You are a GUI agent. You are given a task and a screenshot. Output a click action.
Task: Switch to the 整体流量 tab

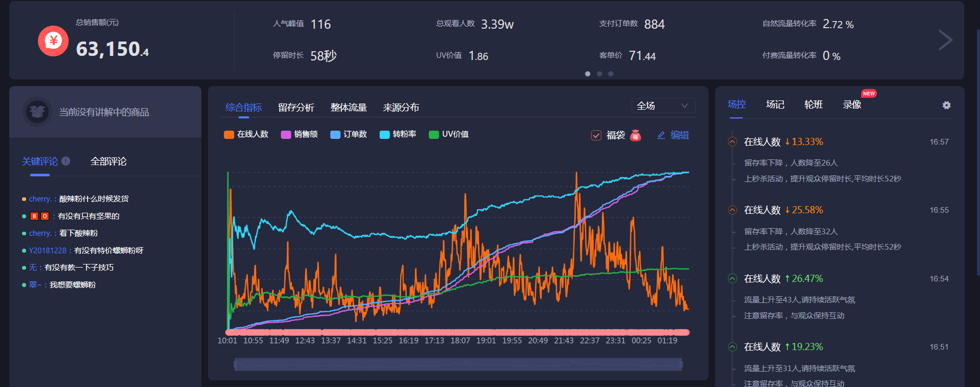click(x=348, y=107)
